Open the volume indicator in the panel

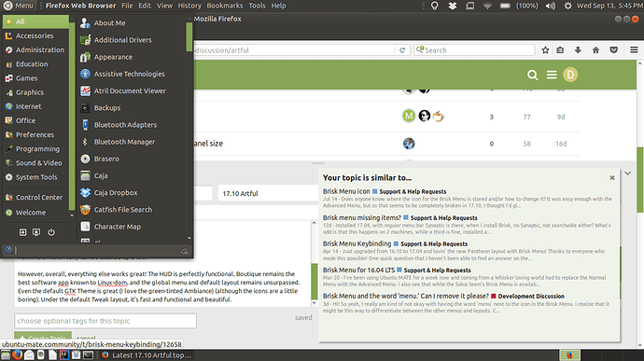point(551,6)
